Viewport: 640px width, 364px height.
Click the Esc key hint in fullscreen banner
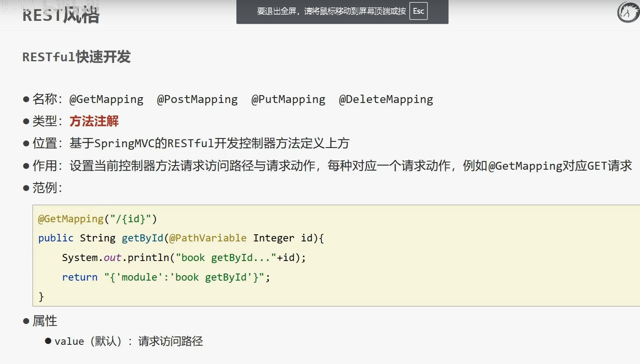418,11
